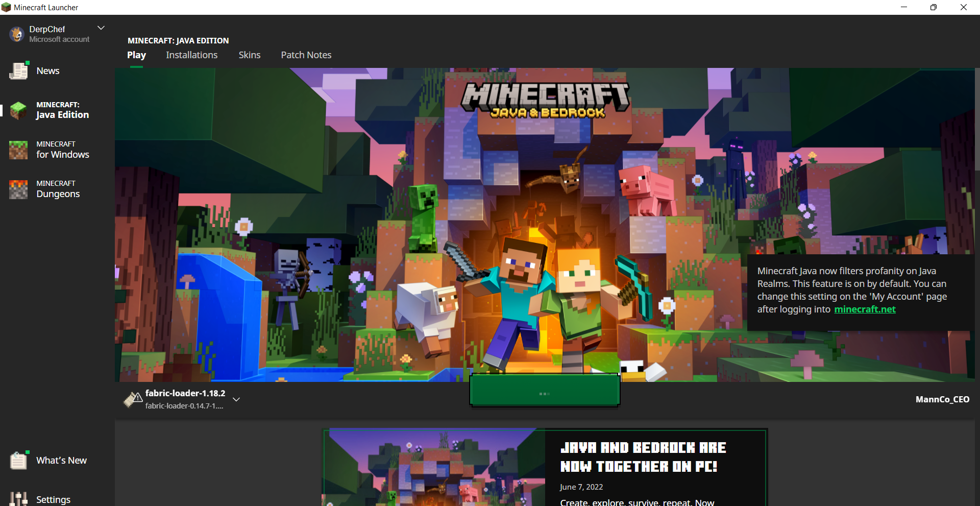Select the Java Edition grass block icon
The image size is (980, 506).
tap(19, 110)
